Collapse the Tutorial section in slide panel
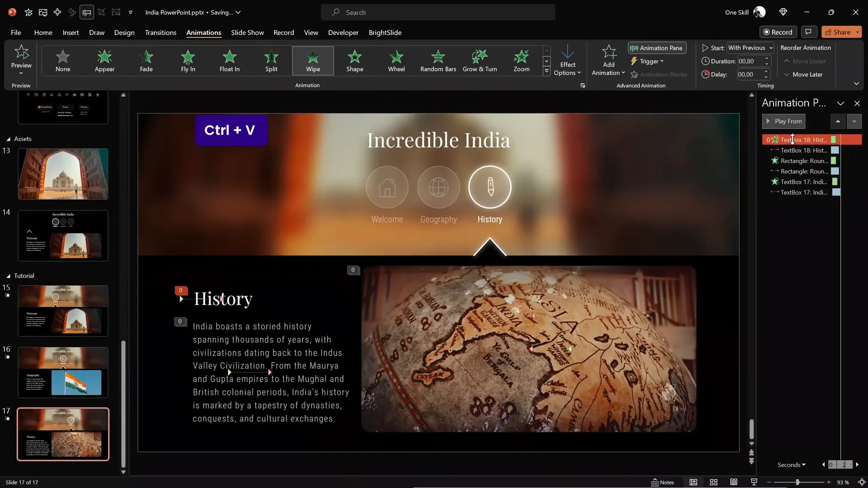868x488 pixels. 8,276
